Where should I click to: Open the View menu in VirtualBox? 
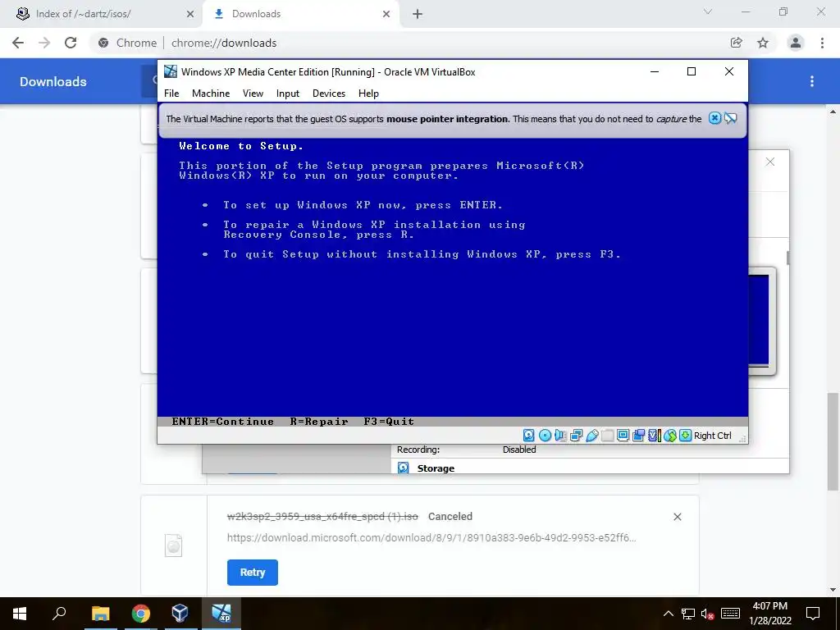(x=253, y=94)
